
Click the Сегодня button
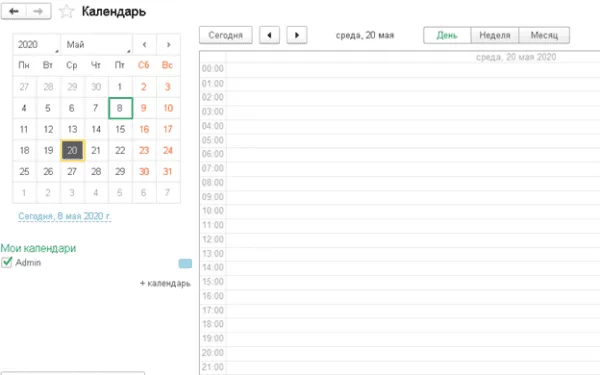pyautogui.click(x=226, y=35)
